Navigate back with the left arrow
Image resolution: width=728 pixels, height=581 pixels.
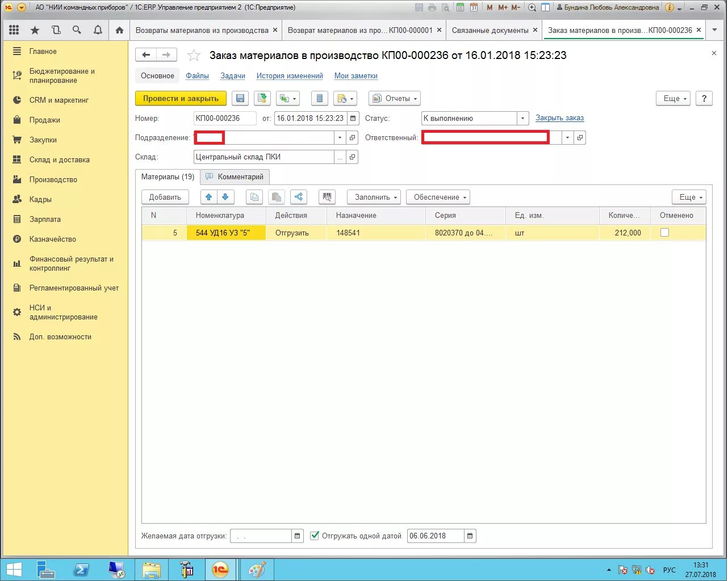pos(146,55)
